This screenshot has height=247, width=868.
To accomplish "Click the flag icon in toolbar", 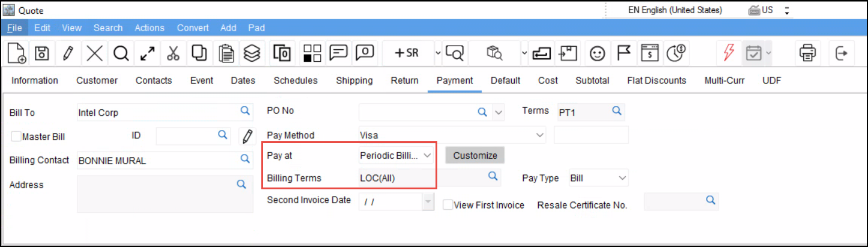I will pos(624,53).
